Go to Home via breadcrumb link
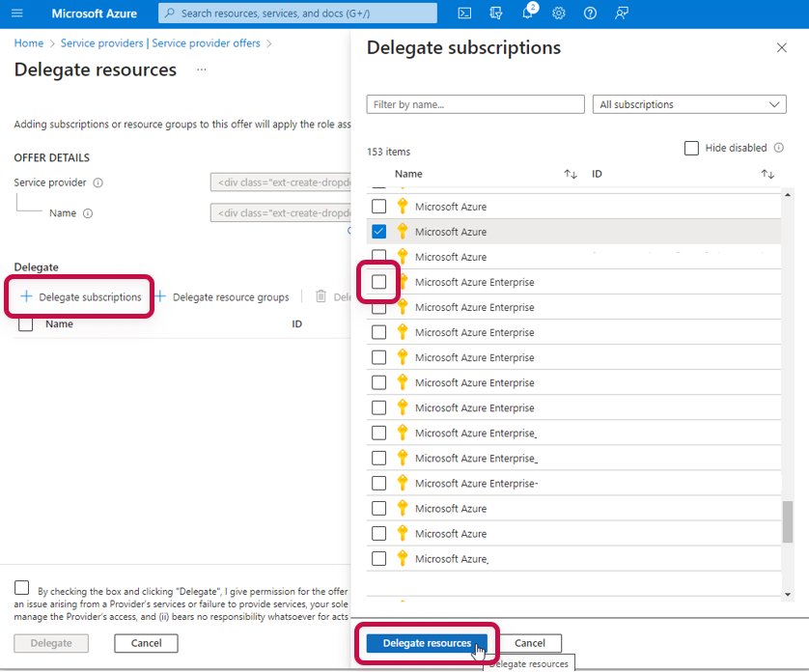Viewport: 809px width, 672px height. 29,43
